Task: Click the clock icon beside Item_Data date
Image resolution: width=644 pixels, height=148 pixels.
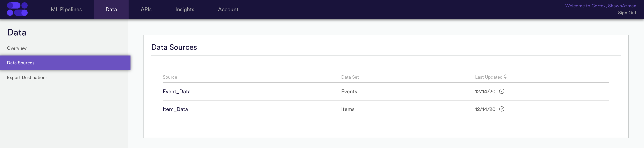Action: coord(501,109)
